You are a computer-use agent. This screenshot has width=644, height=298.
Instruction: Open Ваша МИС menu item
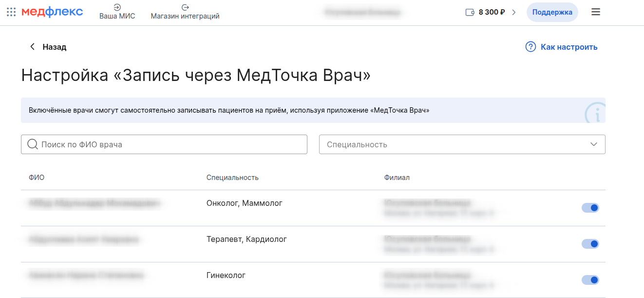117,16
